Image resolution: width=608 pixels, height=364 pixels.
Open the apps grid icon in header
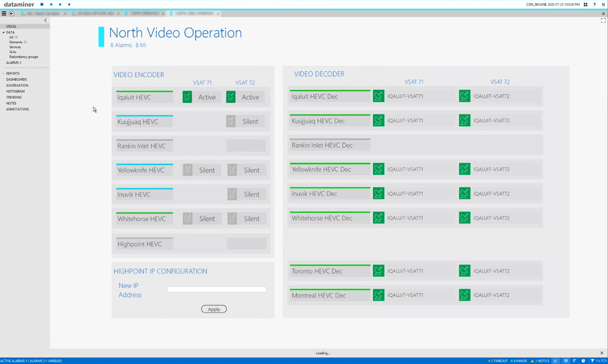click(586, 4)
